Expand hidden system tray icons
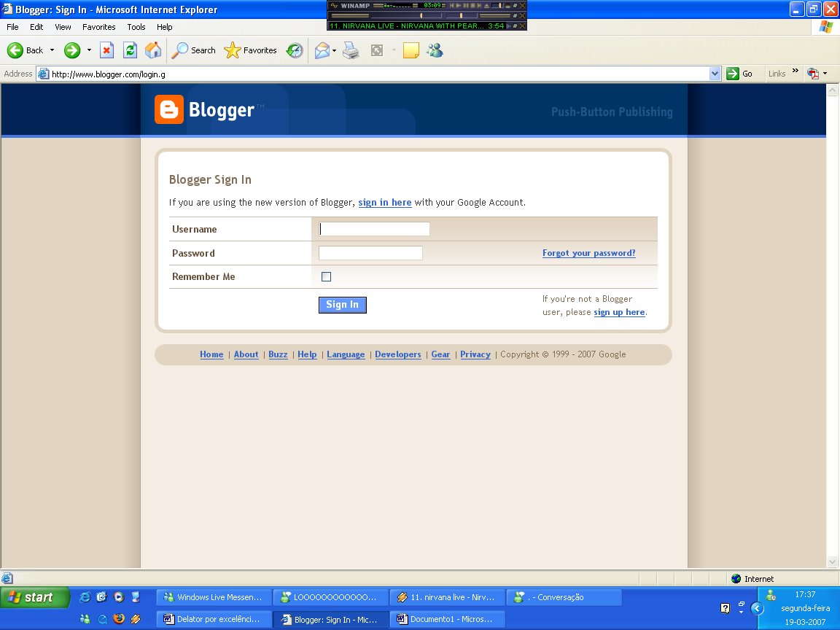 click(757, 608)
